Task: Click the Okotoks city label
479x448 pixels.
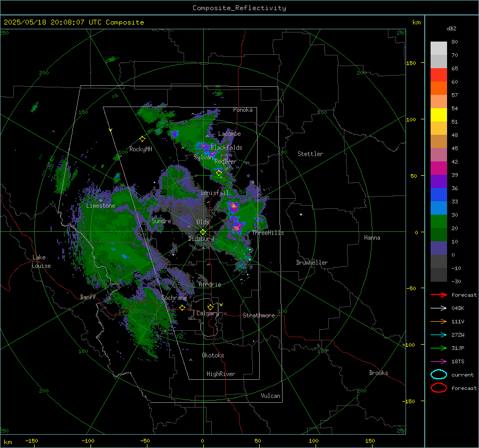Action: pyautogui.click(x=213, y=355)
